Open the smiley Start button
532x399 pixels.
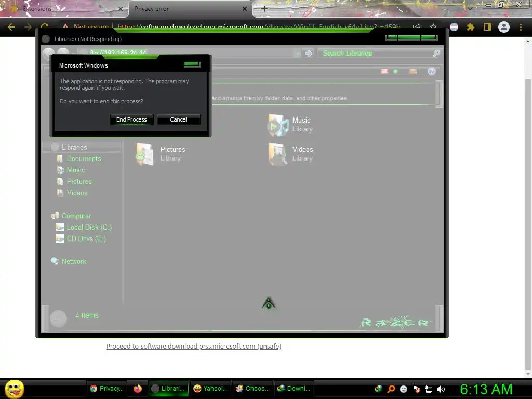pos(14,389)
